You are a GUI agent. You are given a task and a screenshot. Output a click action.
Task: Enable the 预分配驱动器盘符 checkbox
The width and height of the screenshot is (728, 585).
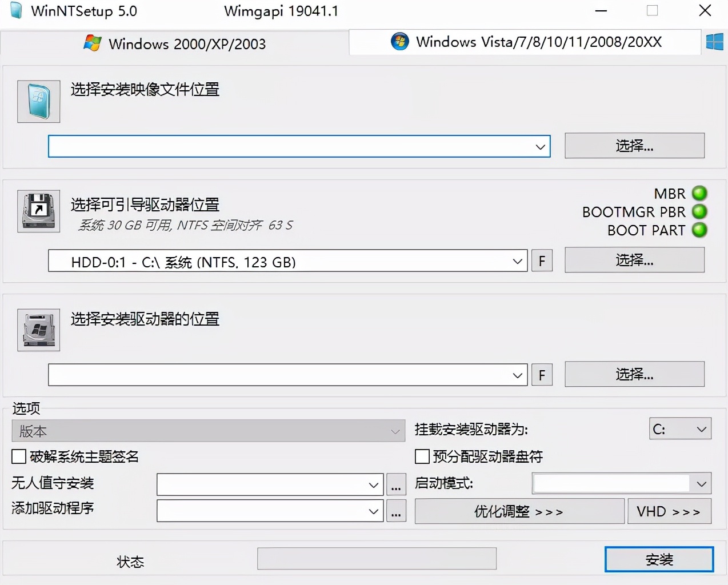pyautogui.click(x=422, y=456)
